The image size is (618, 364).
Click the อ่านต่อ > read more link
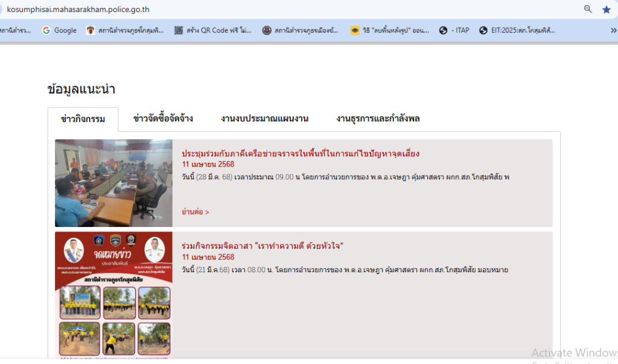click(196, 212)
